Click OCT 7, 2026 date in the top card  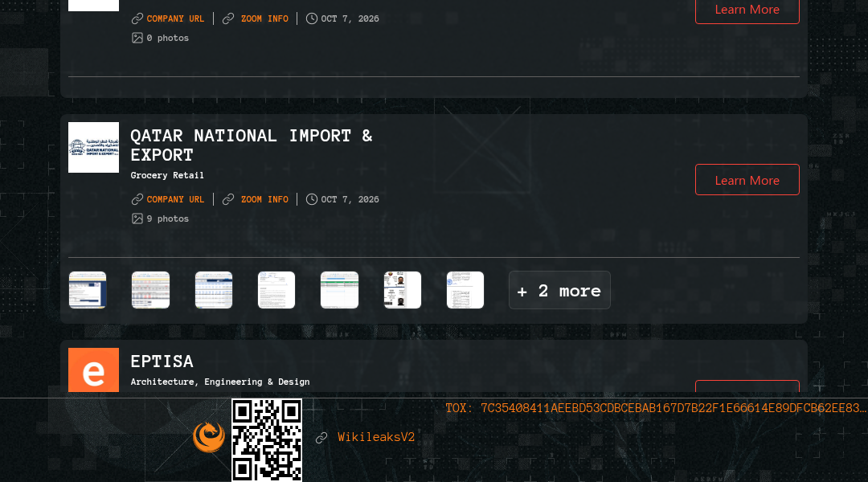point(350,18)
